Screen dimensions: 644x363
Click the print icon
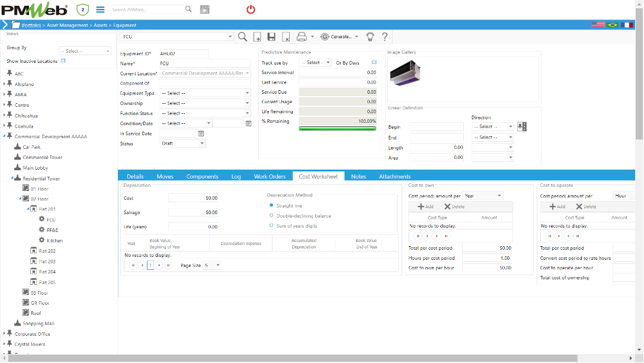(x=302, y=37)
